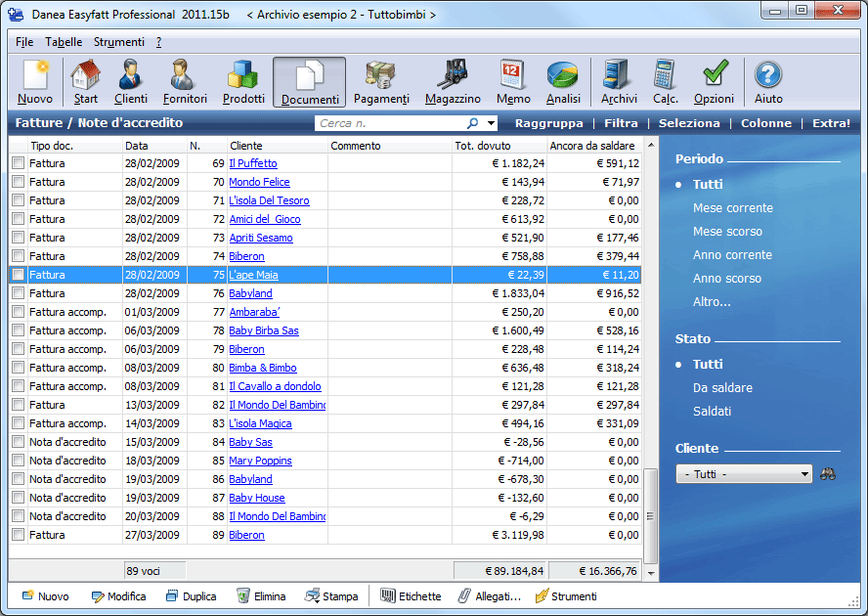Click Etichette in the bottom toolbar
The height and width of the screenshot is (616, 868).
[x=411, y=596]
